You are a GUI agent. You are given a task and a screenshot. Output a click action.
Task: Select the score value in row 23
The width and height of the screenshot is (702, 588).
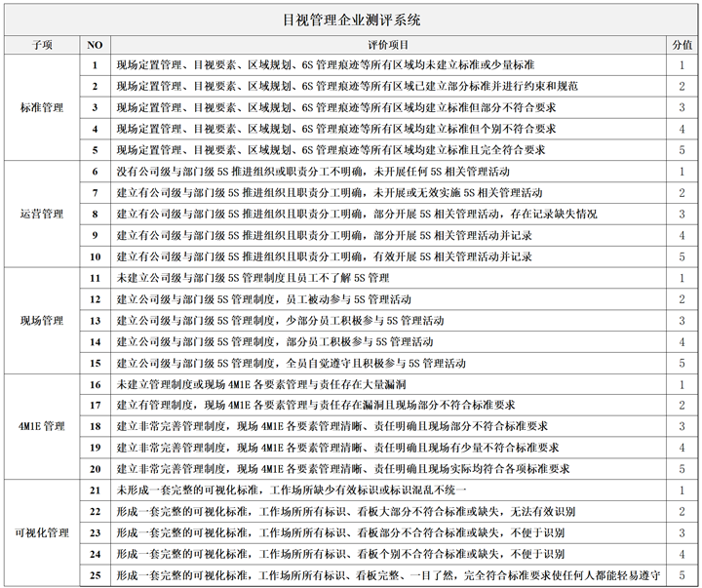point(682,532)
